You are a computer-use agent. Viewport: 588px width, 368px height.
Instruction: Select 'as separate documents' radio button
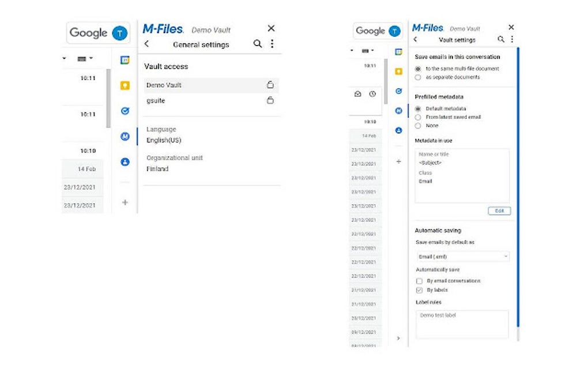[417, 77]
